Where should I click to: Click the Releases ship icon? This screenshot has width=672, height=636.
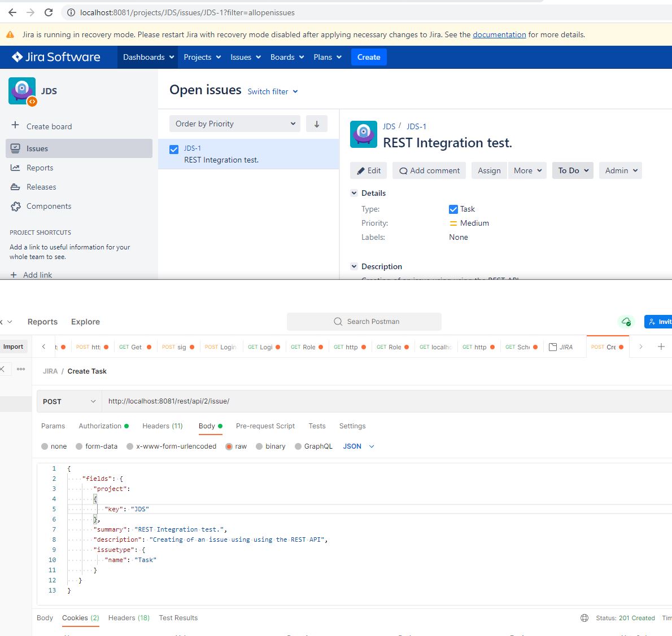coord(15,187)
